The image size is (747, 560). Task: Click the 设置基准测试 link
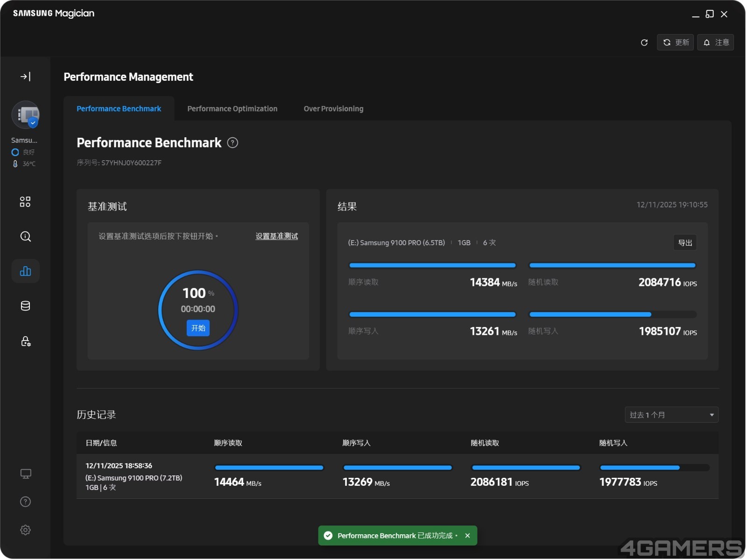[277, 236]
